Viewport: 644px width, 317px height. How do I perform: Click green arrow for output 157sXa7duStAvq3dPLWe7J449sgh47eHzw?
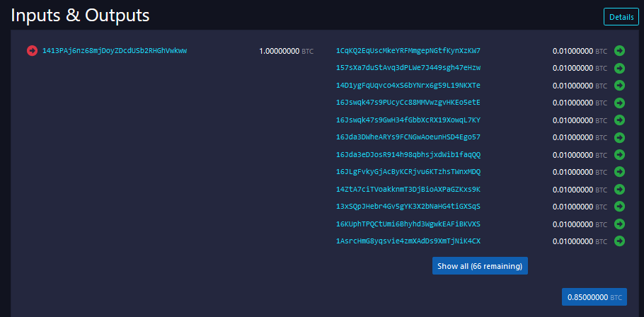(x=619, y=68)
